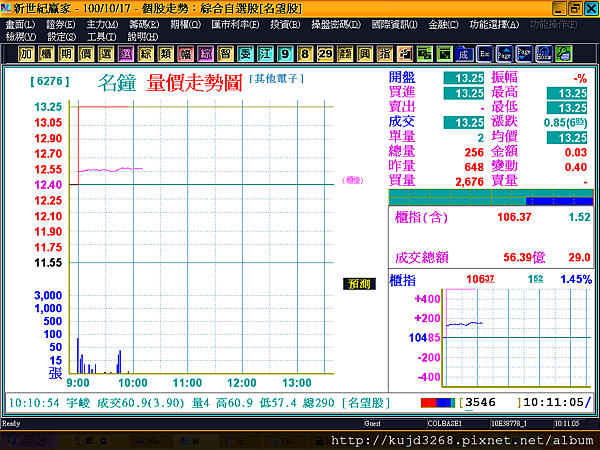Open the 畫面(L) menu

tap(20, 25)
